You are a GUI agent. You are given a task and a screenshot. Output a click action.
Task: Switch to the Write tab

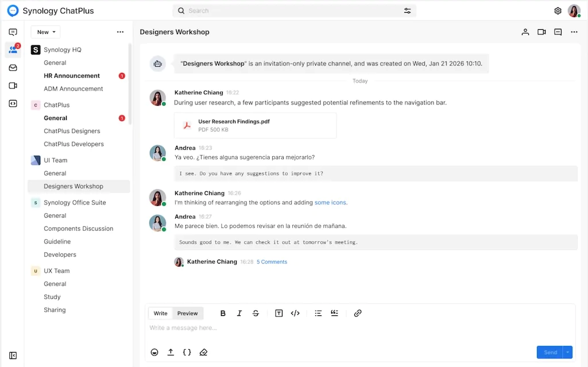[161, 314]
